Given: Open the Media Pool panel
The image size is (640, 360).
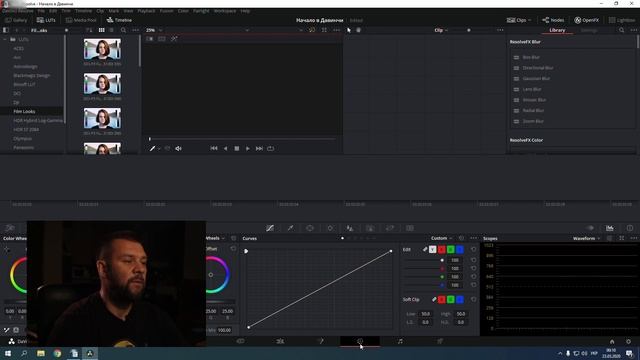Looking at the screenshot, I should pos(81,20).
